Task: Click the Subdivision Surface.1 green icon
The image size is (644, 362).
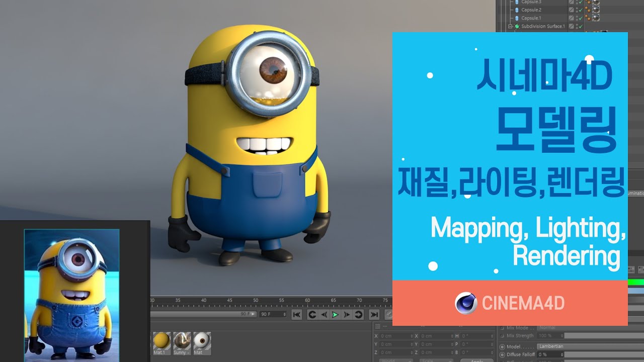Action: pos(517,26)
